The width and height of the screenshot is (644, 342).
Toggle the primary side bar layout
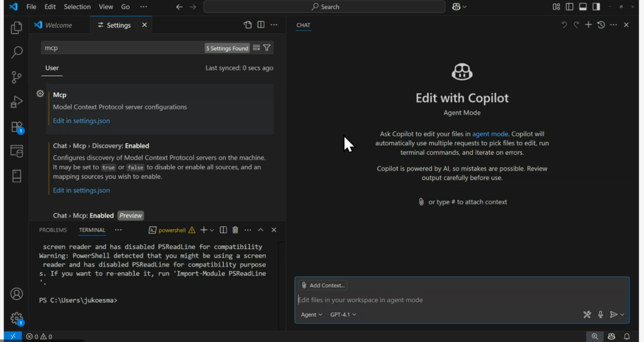[569, 6]
